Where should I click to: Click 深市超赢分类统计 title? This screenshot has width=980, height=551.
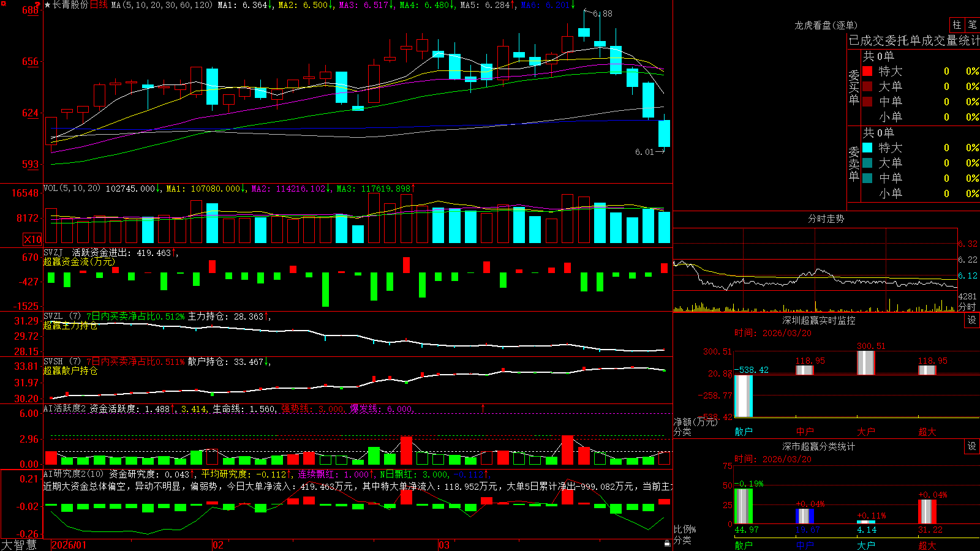click(818, 446)
